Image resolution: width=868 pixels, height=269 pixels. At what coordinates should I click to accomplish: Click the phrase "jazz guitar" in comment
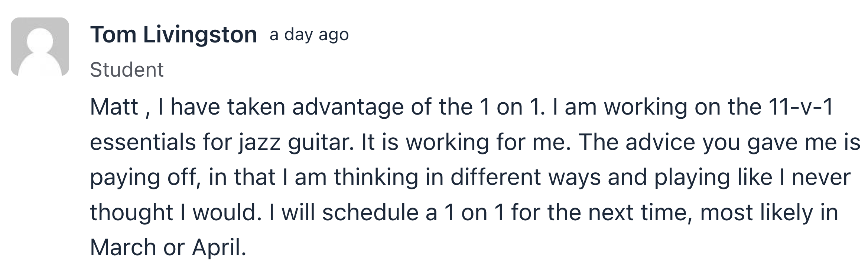click(296, 143)
